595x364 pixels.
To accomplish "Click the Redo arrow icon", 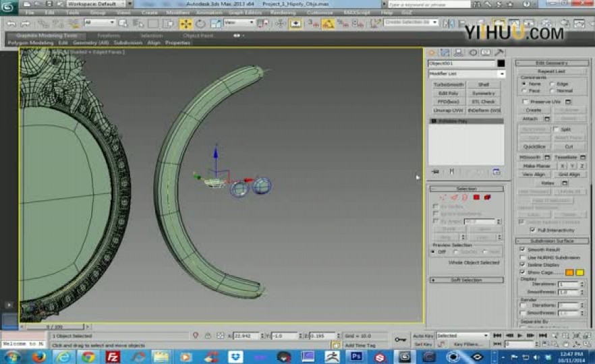I will (x=26, y=24).
